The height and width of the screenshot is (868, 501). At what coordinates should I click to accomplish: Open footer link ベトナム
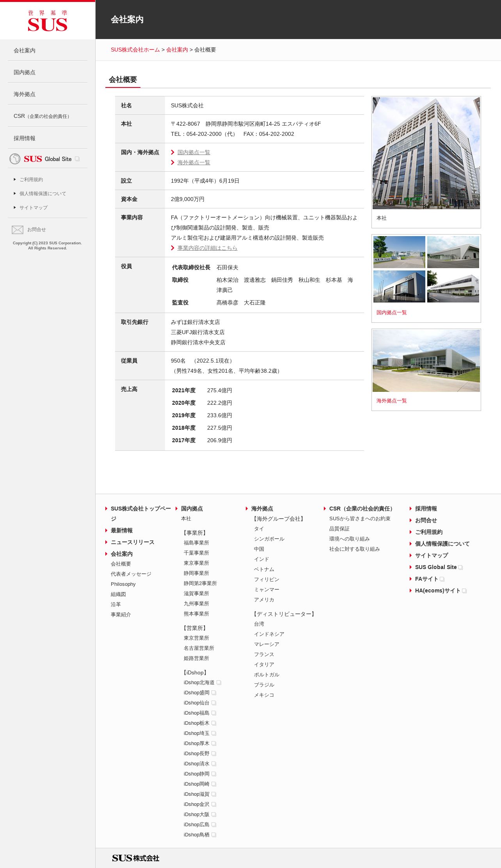click(x=264, y=569)
